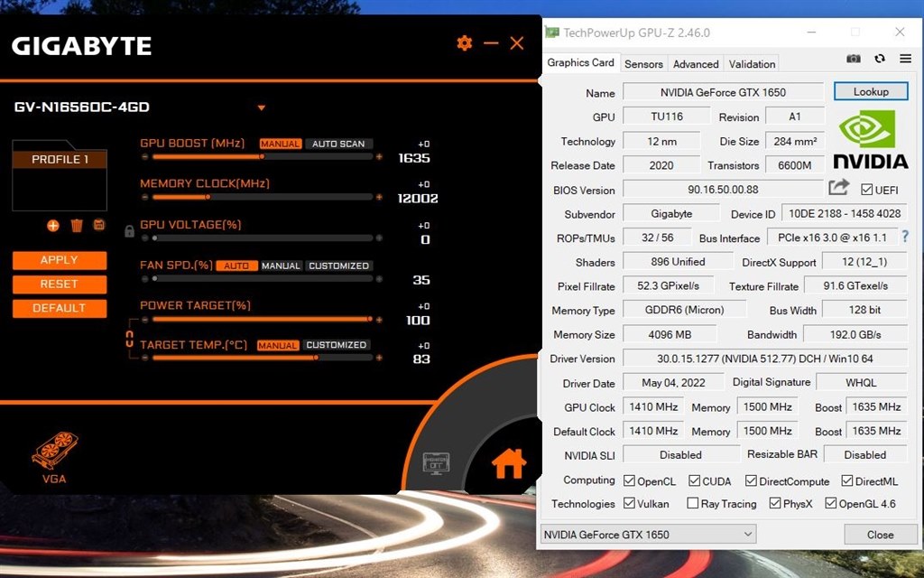The height and width of the screenshot is (578, 924).
Task: Click the APPLY button
Action: tap(60, 260)
